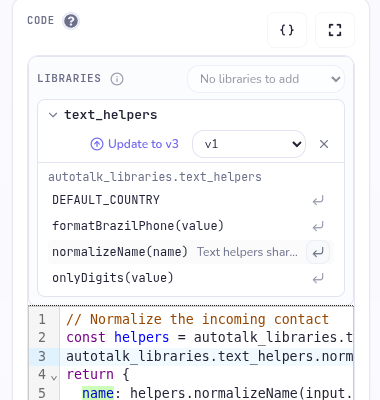Collapse the text_helpers library section
Image resolution: width=380 pixels, height=400 pixels.
click(53, 115)
